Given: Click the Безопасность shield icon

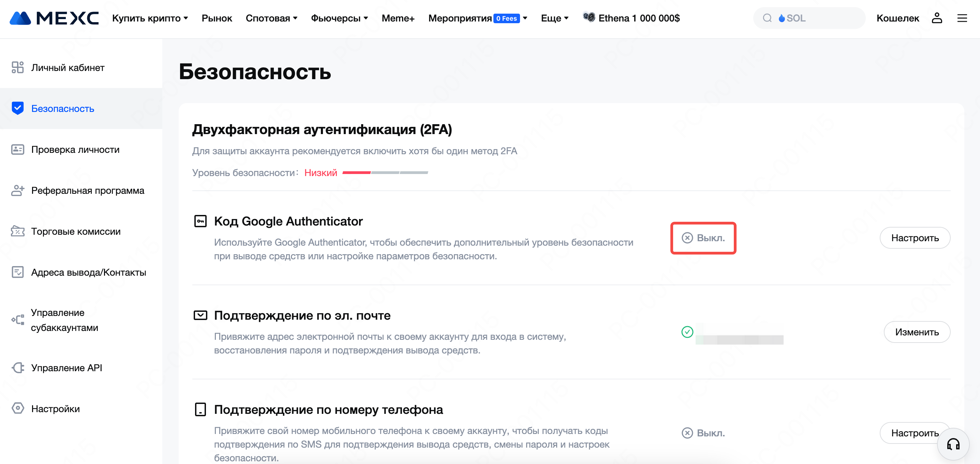Looking at the screenshot, I should (17, 108).
